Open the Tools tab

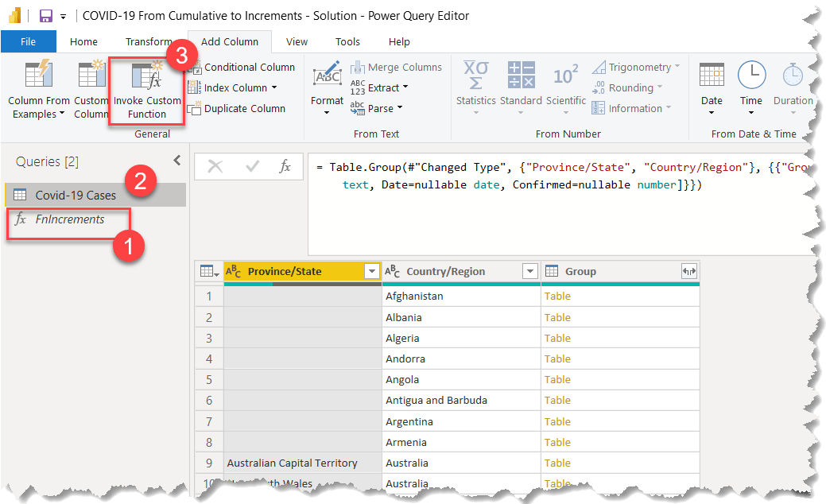[347, 41]
